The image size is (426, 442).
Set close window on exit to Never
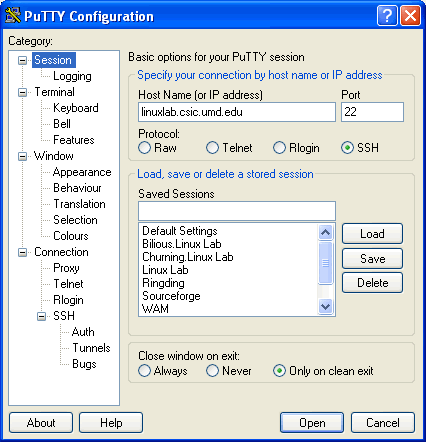pos(212,371)
